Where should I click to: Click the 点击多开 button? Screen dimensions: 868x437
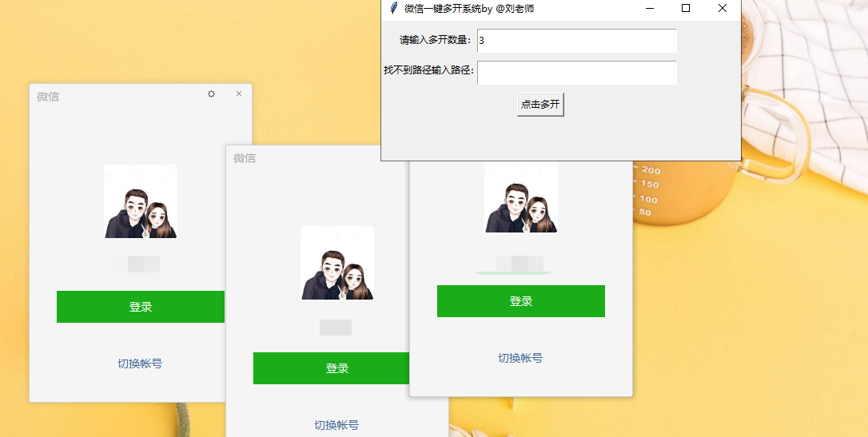click(540, 105)
